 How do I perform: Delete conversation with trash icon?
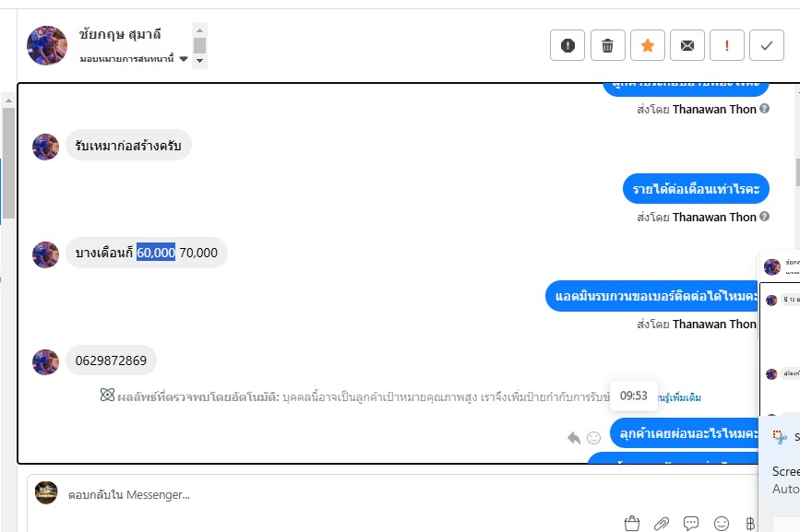607,45
